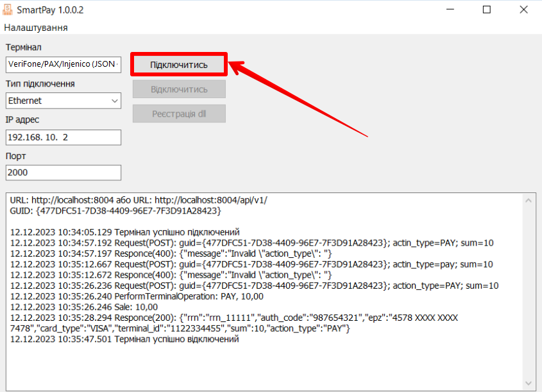This screenshot has height=392, width=542.
Task: Maximize the SmartPay window
Action: 487,10
